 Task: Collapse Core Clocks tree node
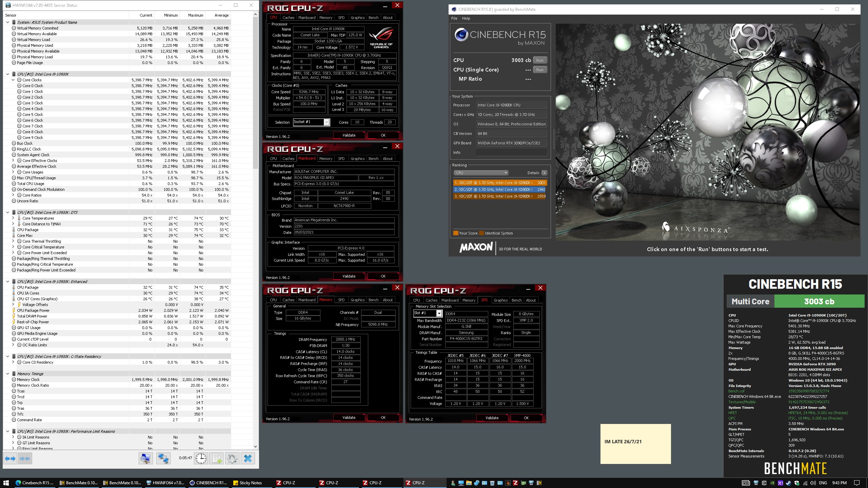13,80
